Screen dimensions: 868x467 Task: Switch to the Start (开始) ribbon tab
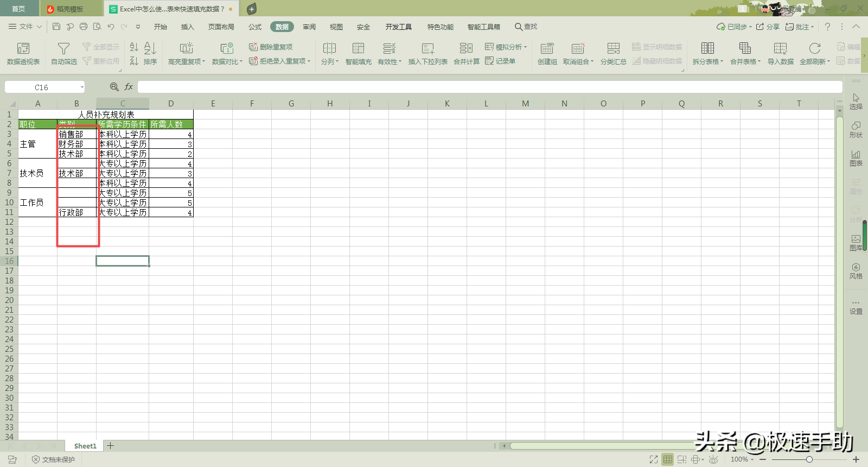161,27
